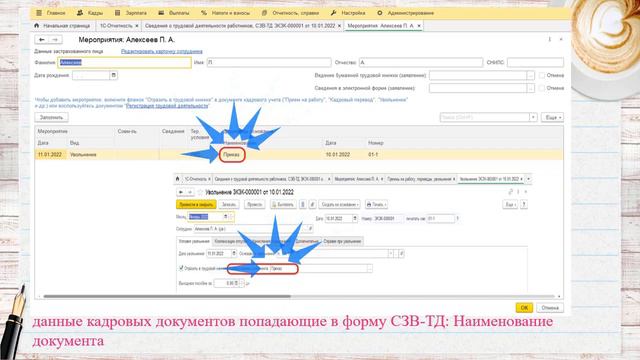Add Увольнение document to favorites with the star
640x360 pixels.
[x=200, y=192]
